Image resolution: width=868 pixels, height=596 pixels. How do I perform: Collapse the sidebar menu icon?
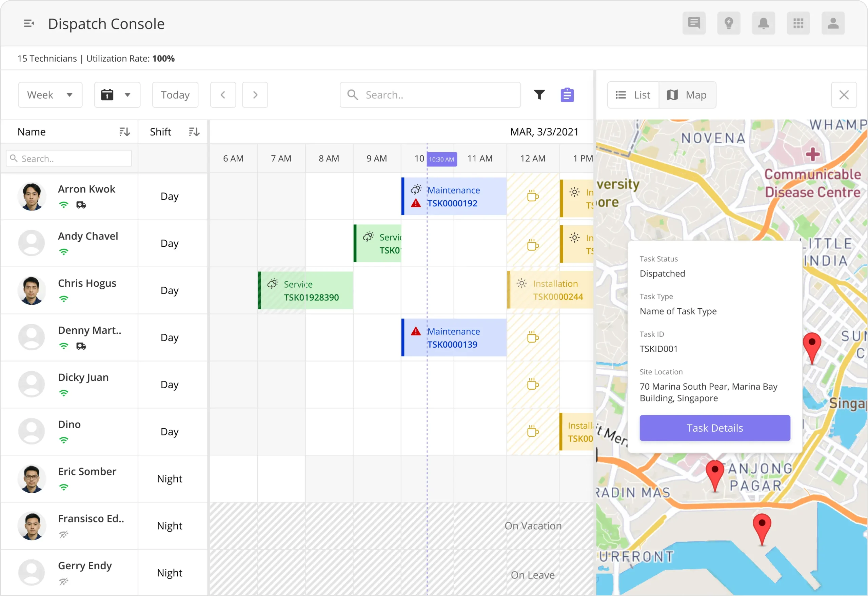pyautogui.click(x=29, y=23)
